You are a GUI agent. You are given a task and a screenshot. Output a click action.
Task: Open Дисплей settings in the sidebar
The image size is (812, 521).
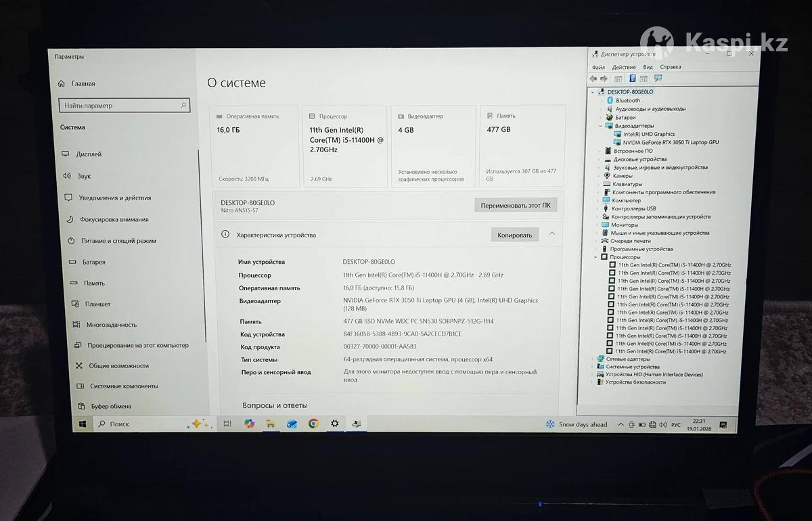pos(89,154)
